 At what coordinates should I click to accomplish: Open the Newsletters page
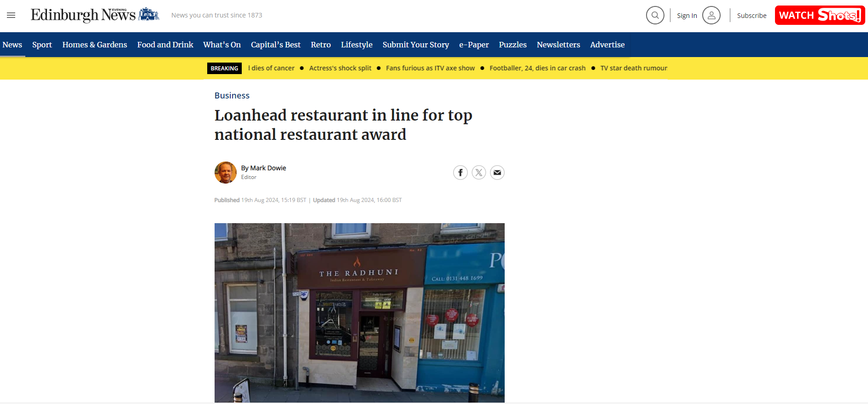tap(558, 45)
